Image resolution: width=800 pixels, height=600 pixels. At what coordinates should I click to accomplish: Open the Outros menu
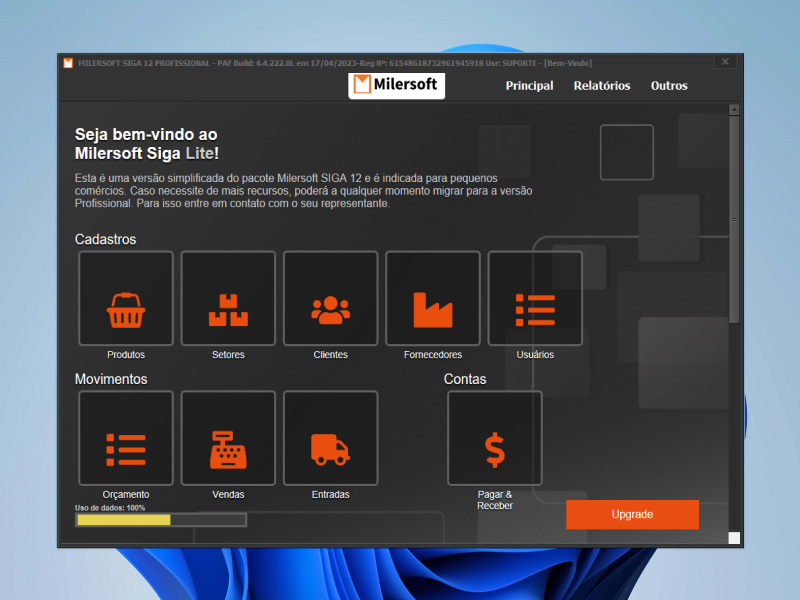coord(669,86)
